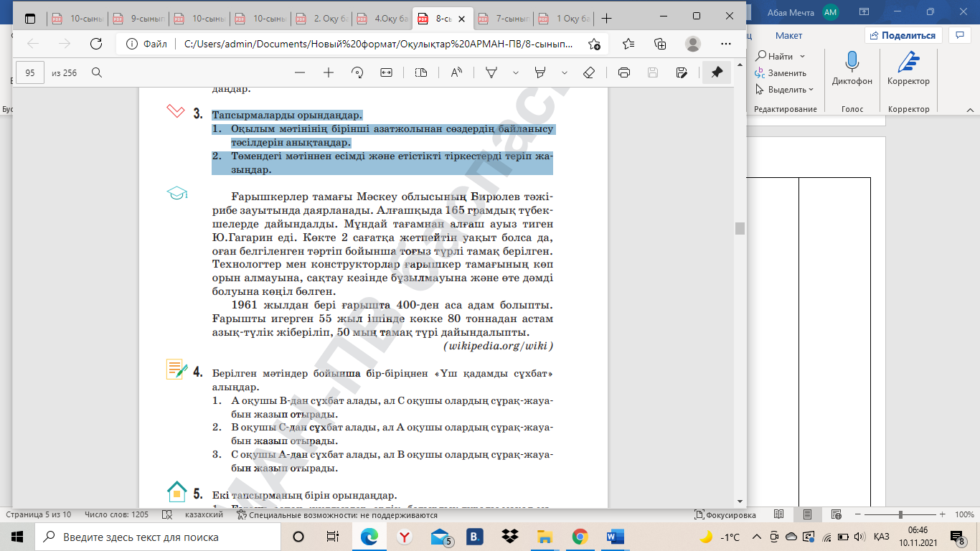This screenshot has width=980, height=551.
Task: Select the PDF Draw pen tool
Action: 492,72
